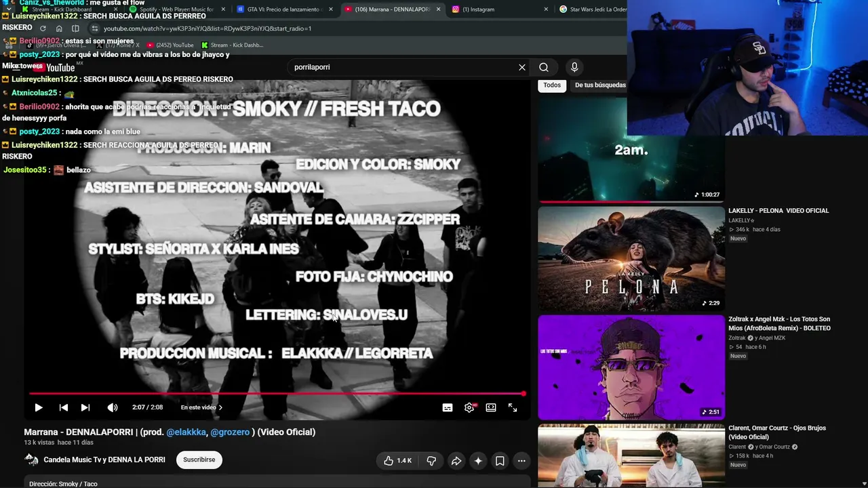This screenshot has height=488, width=868.
Task: Switch to the Instagram browser tab
Action: [498, 9]
